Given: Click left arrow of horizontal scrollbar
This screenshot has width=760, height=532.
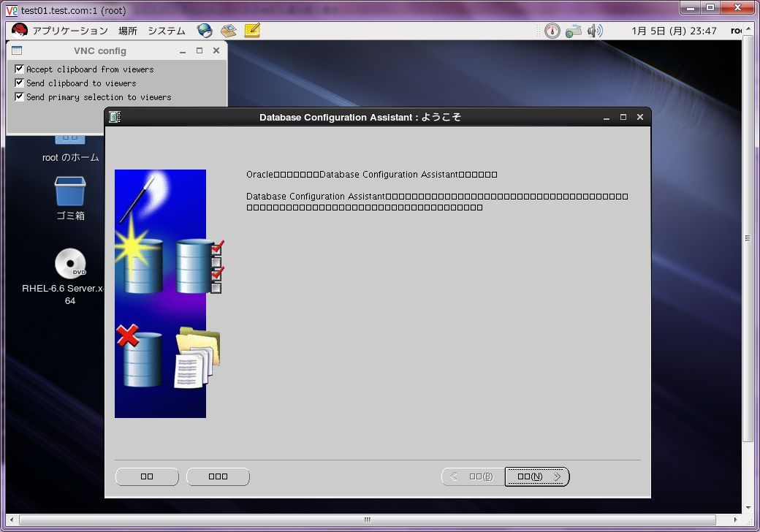Looking at the screenshot, I should tap(12, 520).
